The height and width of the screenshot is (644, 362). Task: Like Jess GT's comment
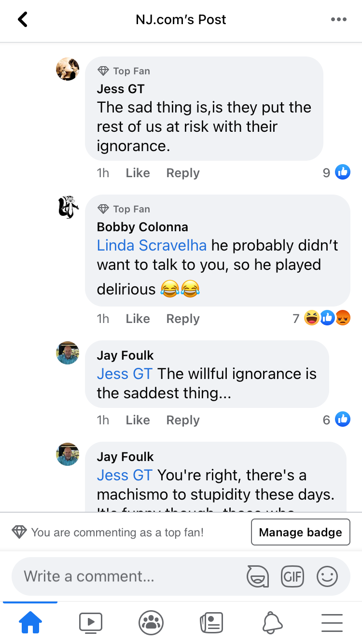click(138, 173)
